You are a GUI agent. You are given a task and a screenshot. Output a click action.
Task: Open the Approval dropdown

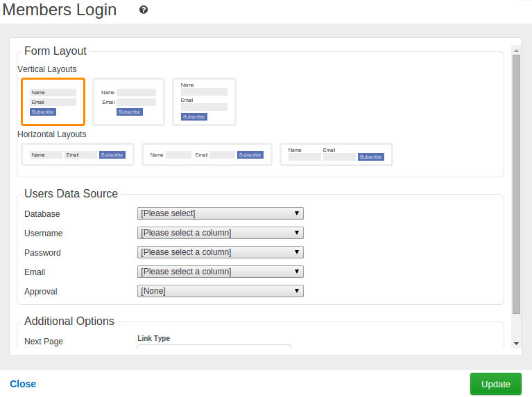point(221,291)
